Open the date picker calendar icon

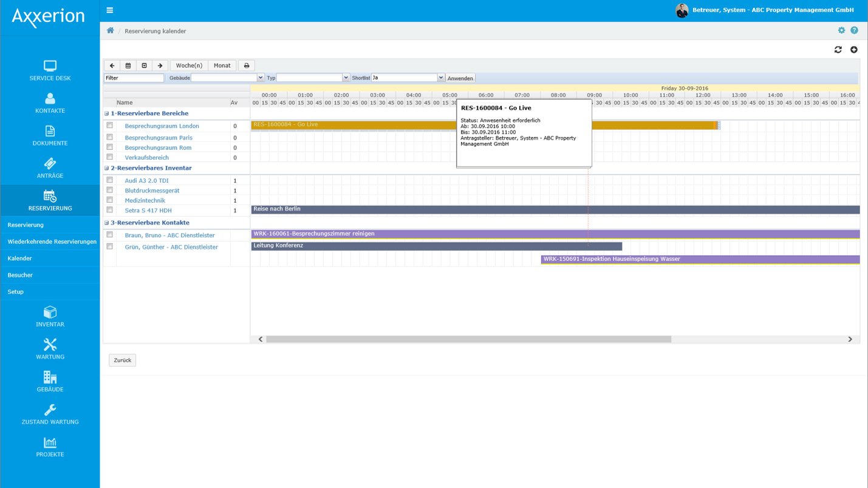[128, 66]
